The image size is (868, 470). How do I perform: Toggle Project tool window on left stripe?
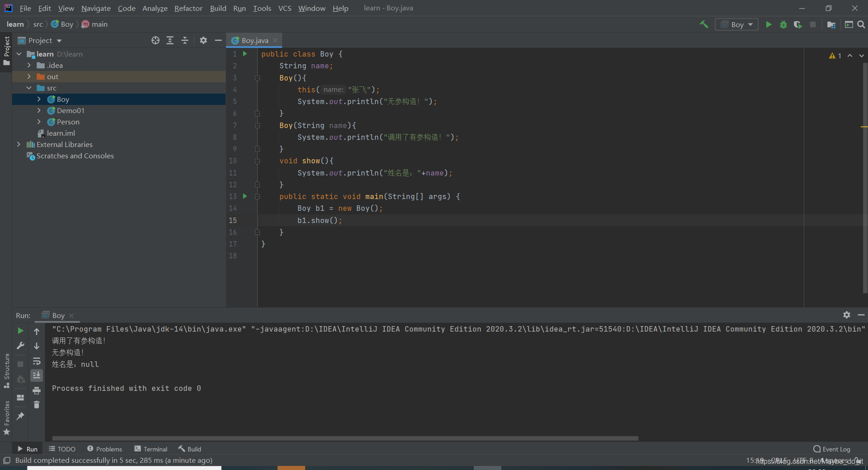(x=6, y=51)
